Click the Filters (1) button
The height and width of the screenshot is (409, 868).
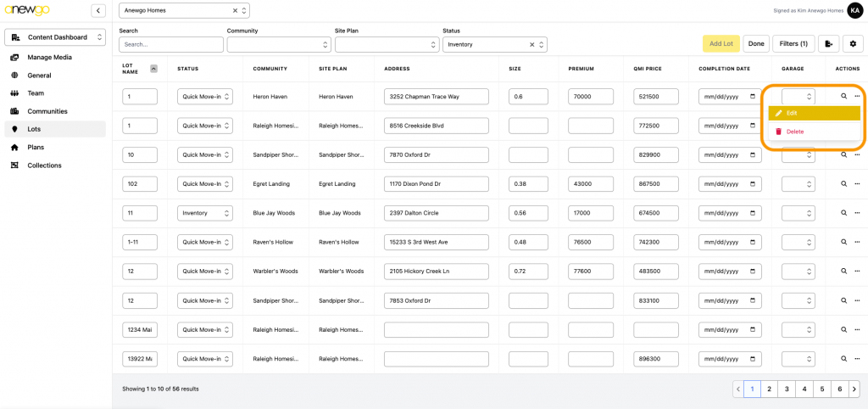[794, 44]
